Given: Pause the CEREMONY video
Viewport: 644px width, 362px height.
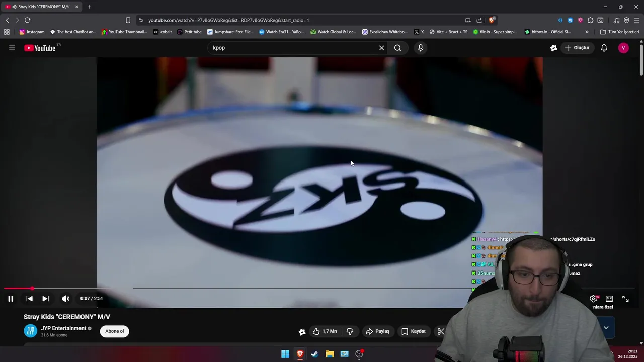Looking at the screenshot, I should tap(11, 299).
